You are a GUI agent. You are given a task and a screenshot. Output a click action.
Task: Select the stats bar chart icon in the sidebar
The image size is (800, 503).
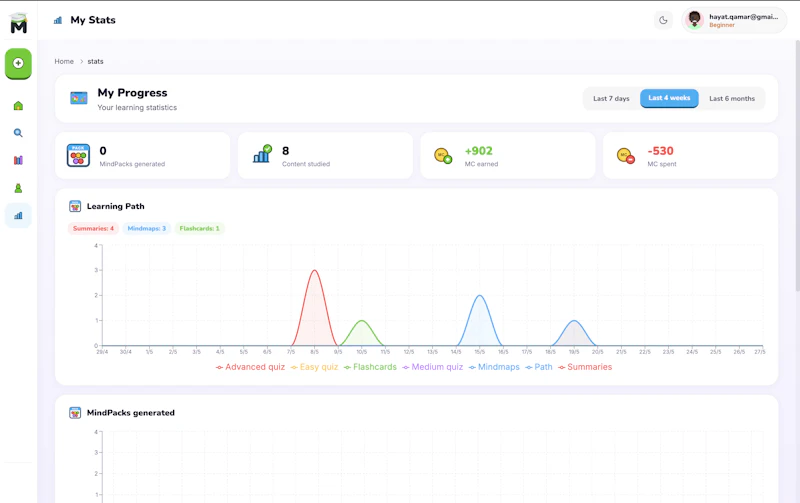18,215
